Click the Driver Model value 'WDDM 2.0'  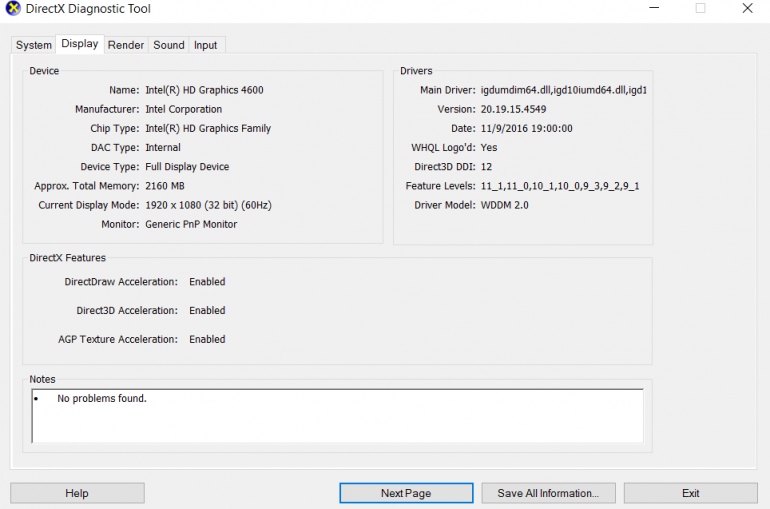click(504, 205)
